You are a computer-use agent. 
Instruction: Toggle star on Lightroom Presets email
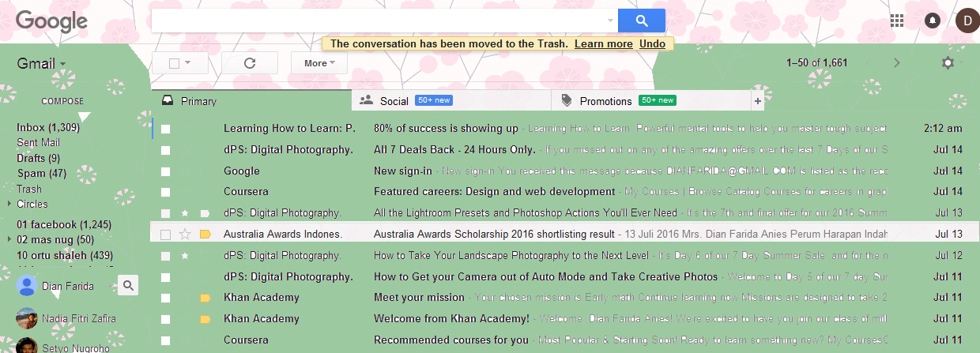185,213
